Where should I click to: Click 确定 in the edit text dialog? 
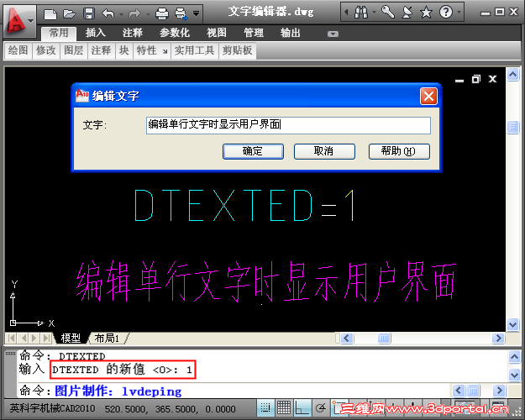click(253, 151)
